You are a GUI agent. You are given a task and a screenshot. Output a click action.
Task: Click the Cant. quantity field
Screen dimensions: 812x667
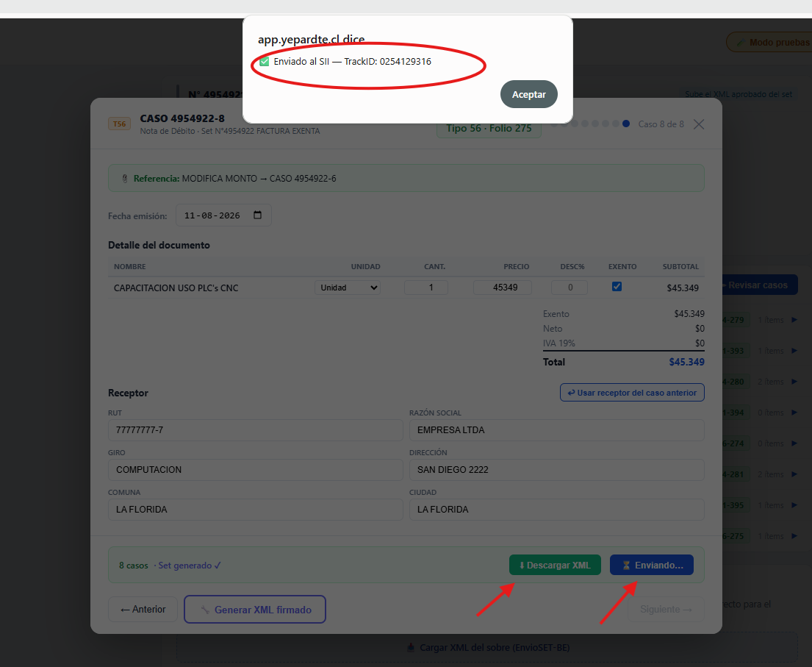coord(425,288)
